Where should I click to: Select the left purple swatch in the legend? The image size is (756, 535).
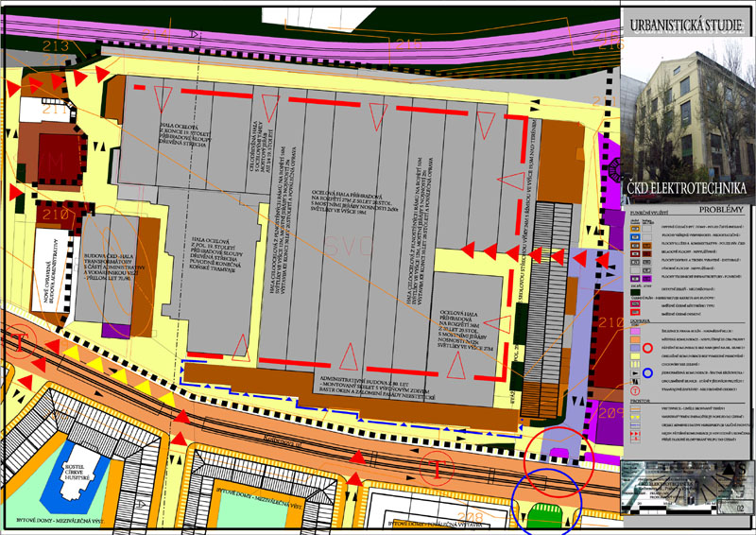(635, 278)
